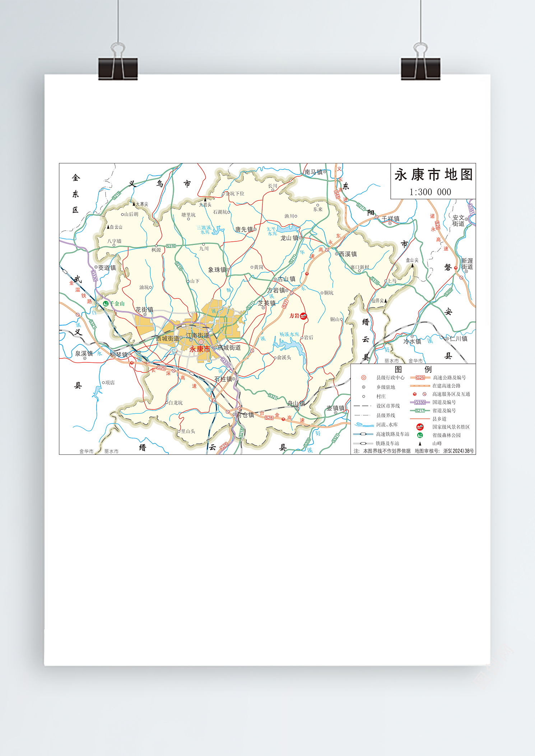
Task: Click the S26 road shield on map
Action: [437, 226]
